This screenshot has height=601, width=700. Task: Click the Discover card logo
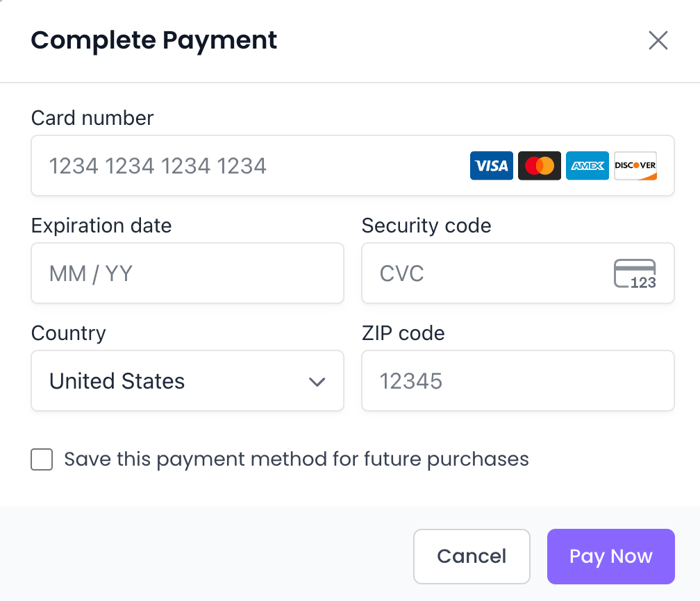click(635, 166)
